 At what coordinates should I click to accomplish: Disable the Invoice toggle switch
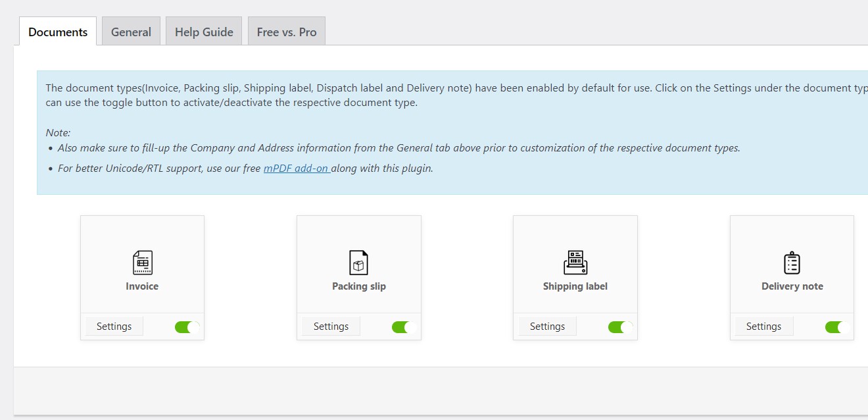coord(187,327)
